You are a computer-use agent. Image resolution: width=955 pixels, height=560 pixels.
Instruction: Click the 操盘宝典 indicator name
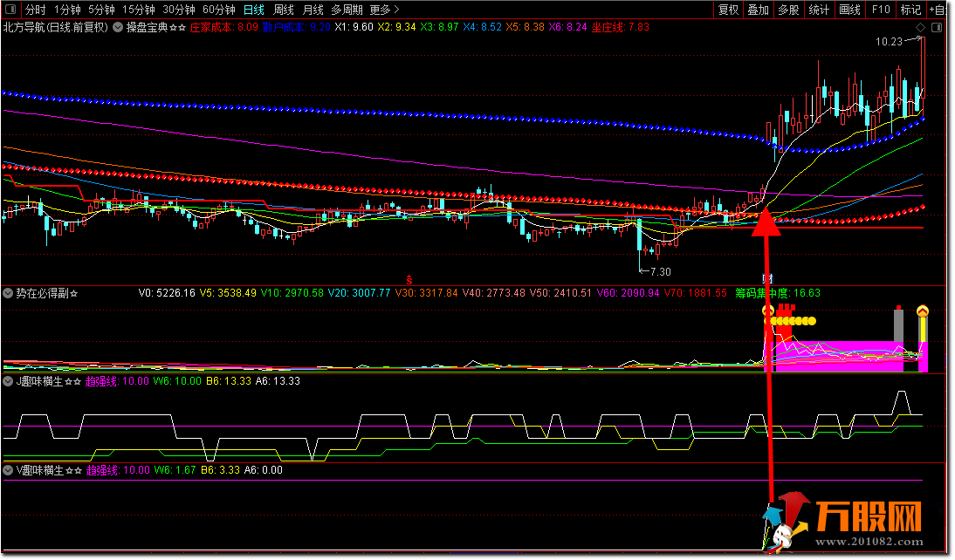click(x=146, y=27)
